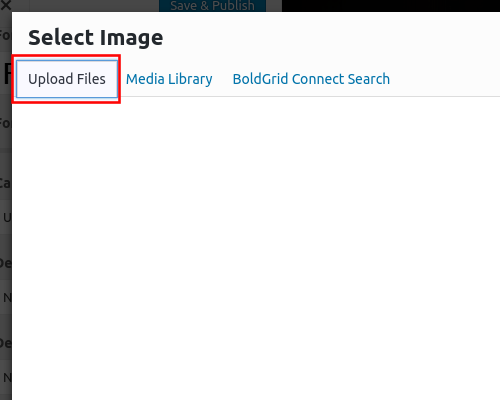The width and height of the screenshot is (500, 400).
Task: Switch to the Media Library tab
Action: 169,79
